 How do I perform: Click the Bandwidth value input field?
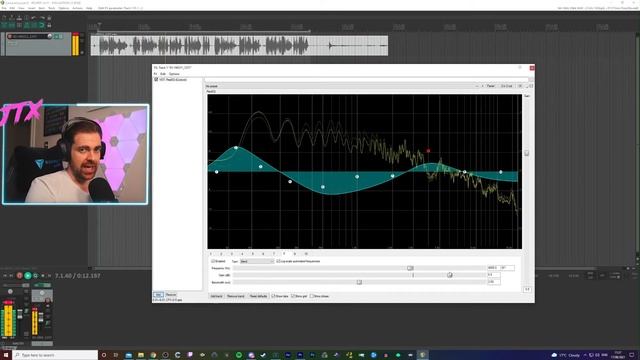coord(493,282)
